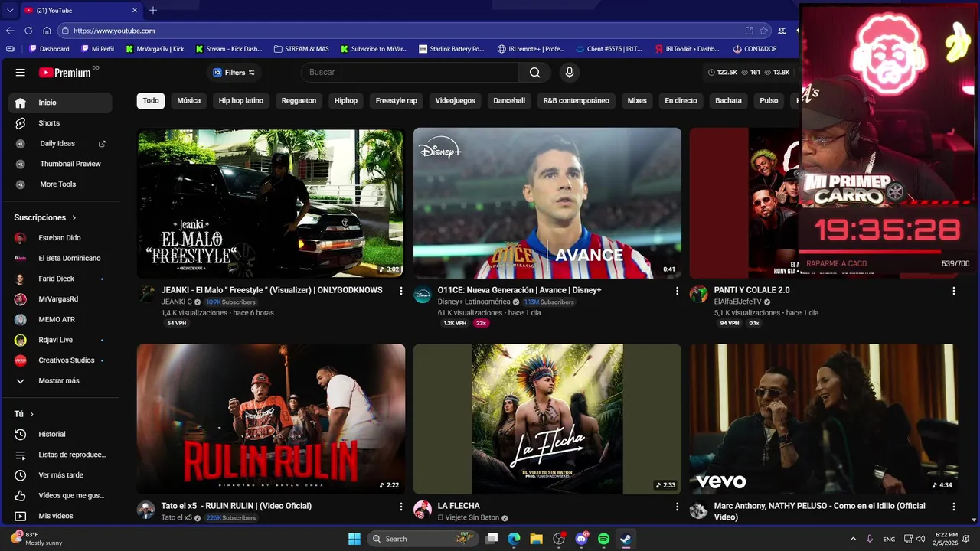
Task: Open Tato el x5 channel link
Action: [x=177, y=518]
